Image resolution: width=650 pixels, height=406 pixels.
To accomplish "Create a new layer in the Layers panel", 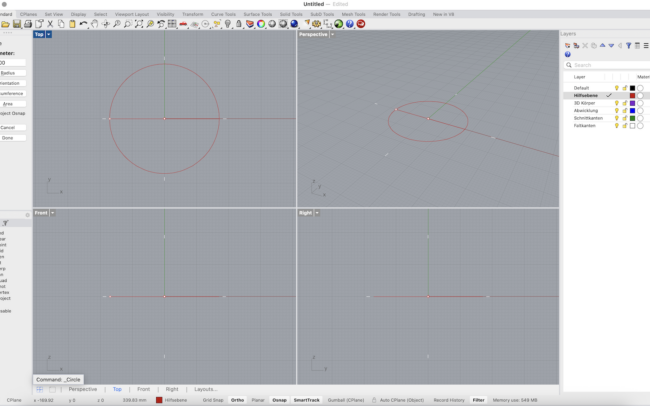I will 568,46.
